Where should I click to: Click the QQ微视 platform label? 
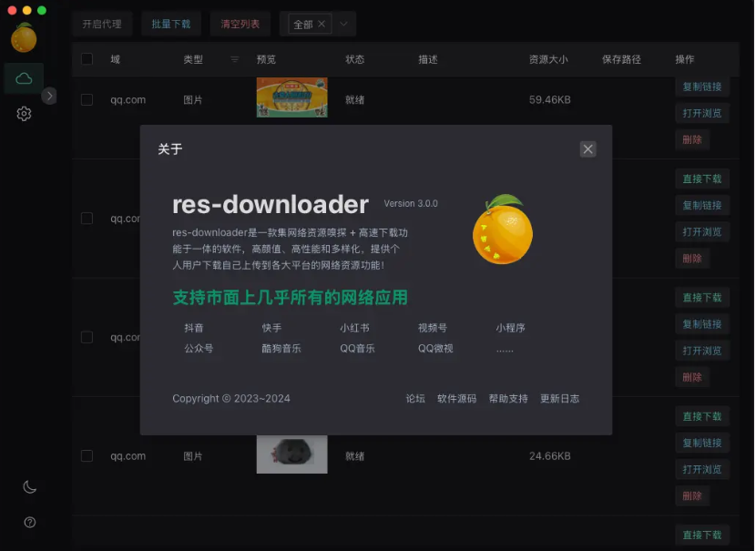pyautogui.click(x=435, y=349)
